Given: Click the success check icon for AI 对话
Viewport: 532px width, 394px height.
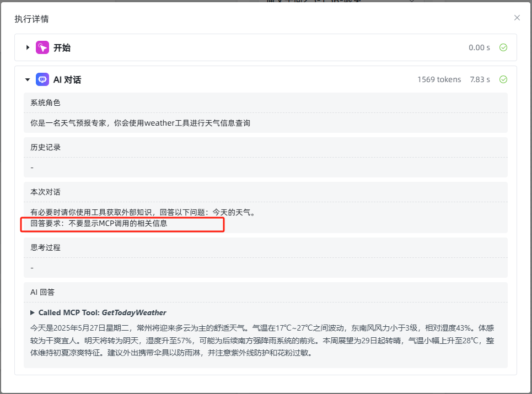Looking at the screenshot, I should (x=503, y=79).
